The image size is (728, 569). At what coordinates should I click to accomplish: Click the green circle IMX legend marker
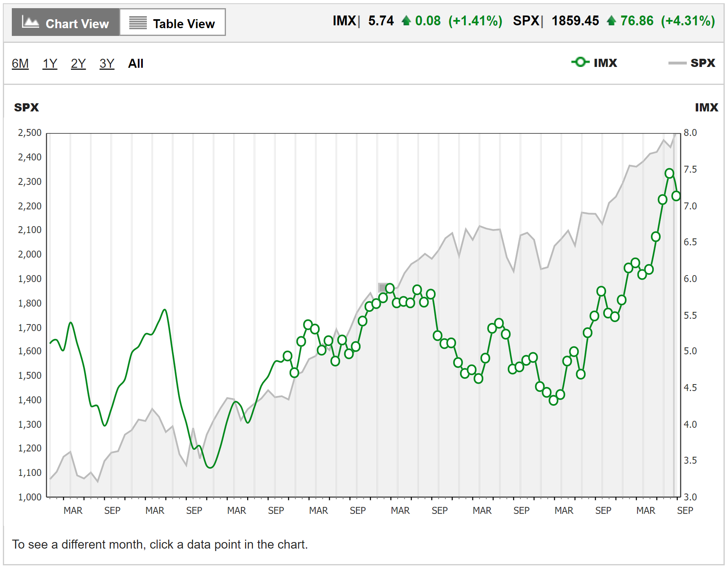pyautogui.click(x=580, y=62)
